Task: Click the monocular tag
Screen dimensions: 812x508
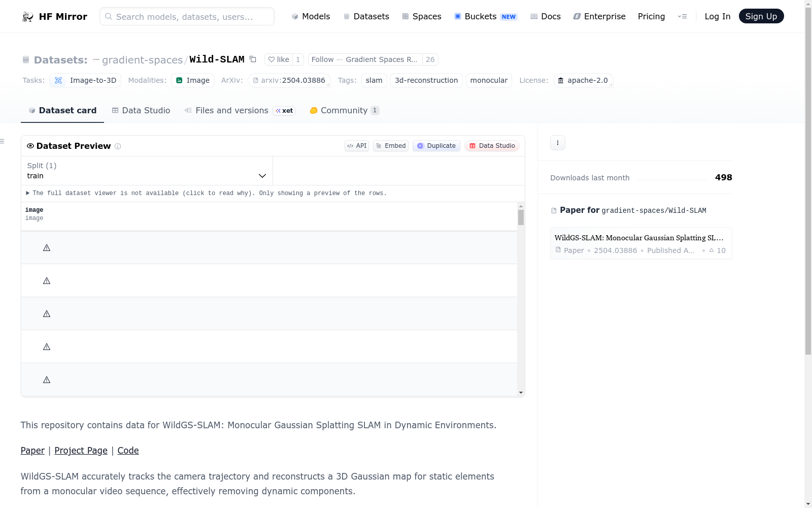Action: [489, 80]
